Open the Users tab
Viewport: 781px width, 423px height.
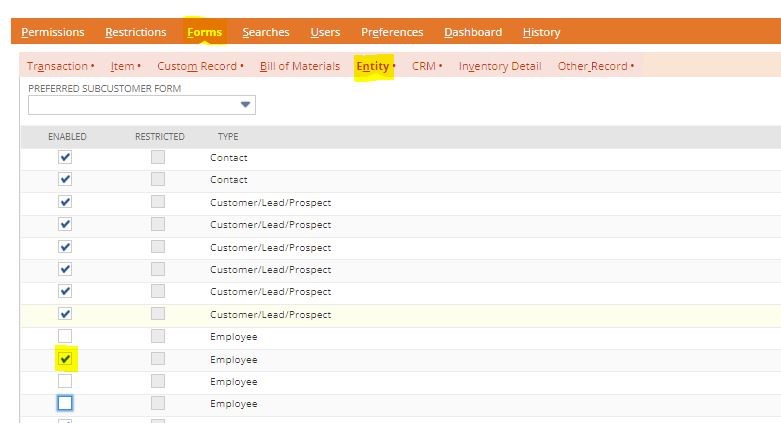[325, 32]
